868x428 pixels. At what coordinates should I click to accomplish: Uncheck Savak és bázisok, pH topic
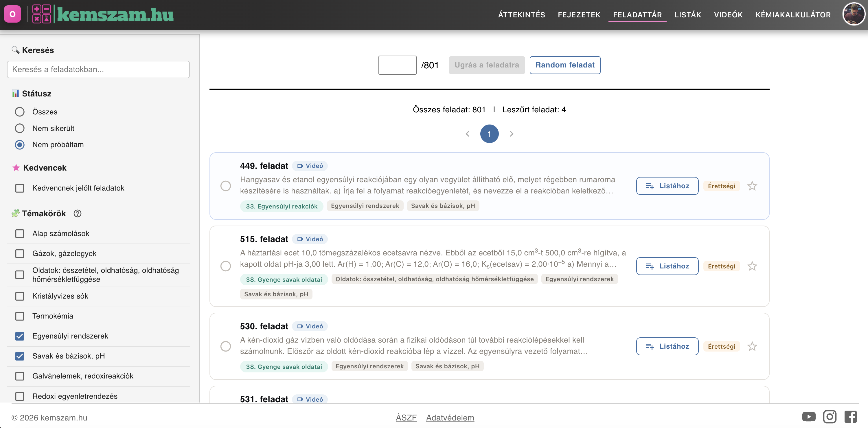point(20,356)
